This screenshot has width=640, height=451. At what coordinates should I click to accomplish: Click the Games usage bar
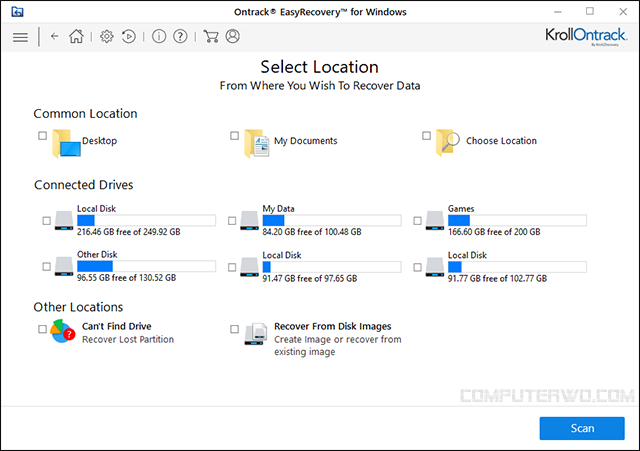tap(517, 220)
